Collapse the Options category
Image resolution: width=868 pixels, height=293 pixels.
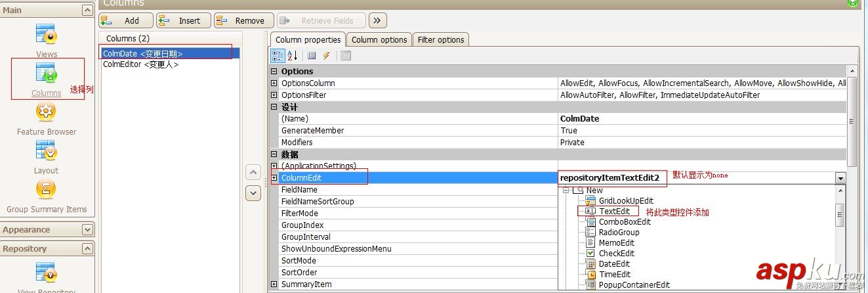coord(274,71)
